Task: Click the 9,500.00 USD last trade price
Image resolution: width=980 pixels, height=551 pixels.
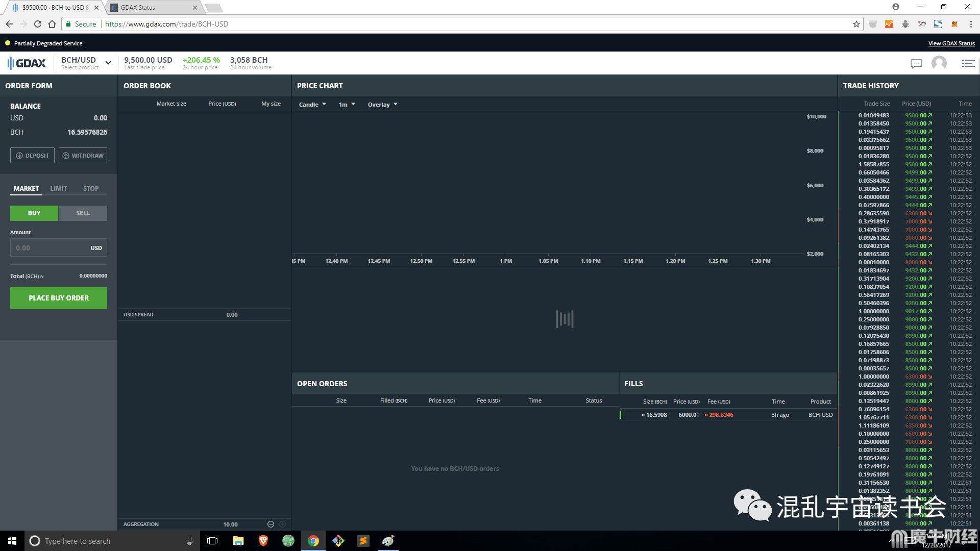Action: pyautogui.click(x=148, y=60)
